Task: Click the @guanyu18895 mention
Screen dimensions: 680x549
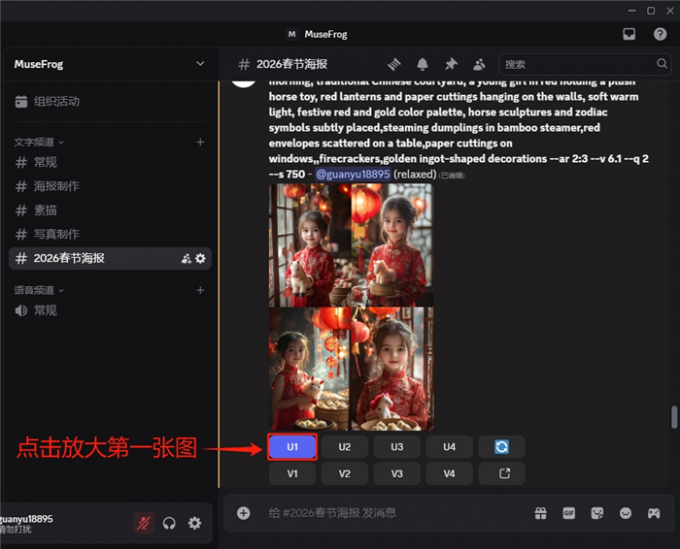Action: click(x=353, y=174)
